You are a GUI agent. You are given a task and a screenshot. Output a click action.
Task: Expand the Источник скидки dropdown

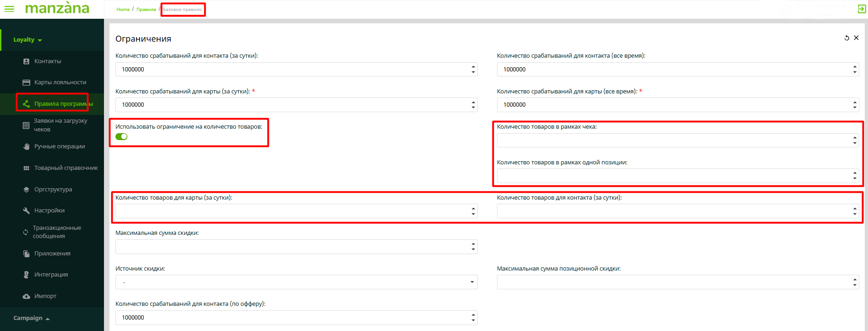[296, 282]
